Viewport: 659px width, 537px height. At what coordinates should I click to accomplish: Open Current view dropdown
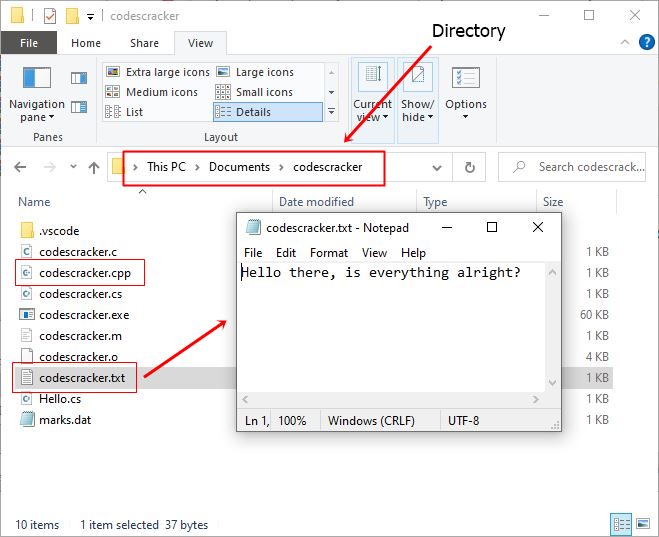click(x=372, y=100)
